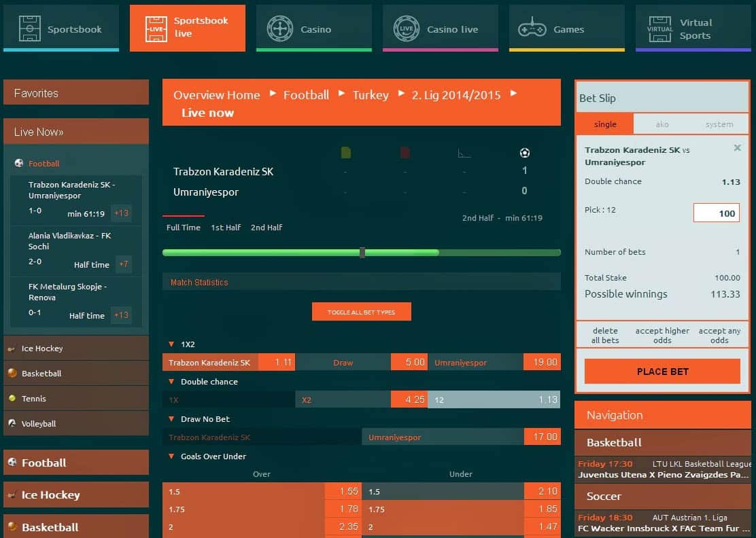Screen dimensions: 756x538
Task: Expand the +13 markets for FK Metalurg match
Action: [121, 315]
